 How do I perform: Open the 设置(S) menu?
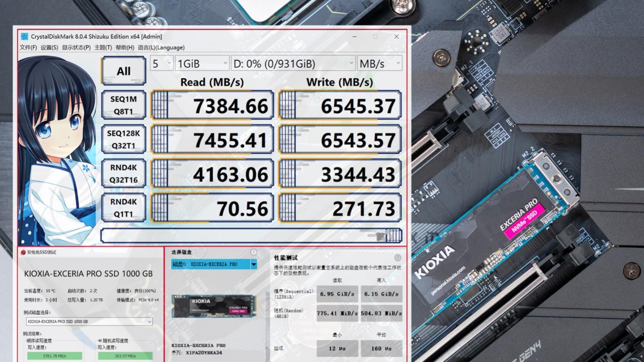coord(49,48)
